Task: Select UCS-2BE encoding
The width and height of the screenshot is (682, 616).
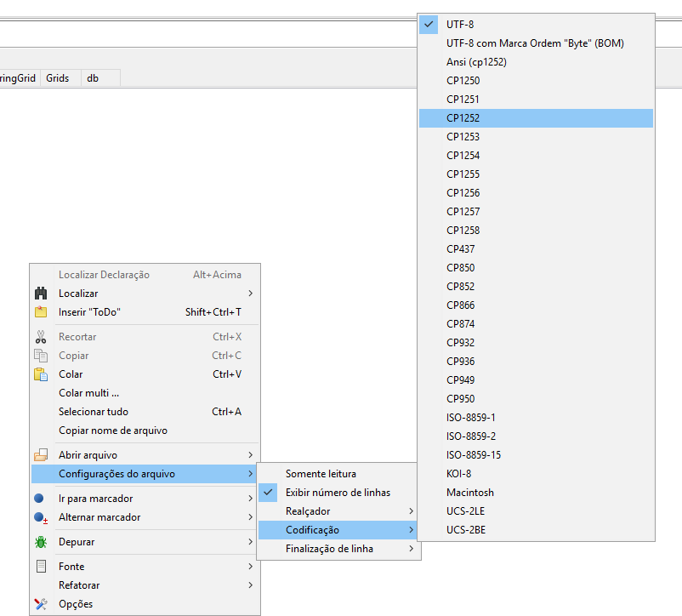Action: coord(536,530)
